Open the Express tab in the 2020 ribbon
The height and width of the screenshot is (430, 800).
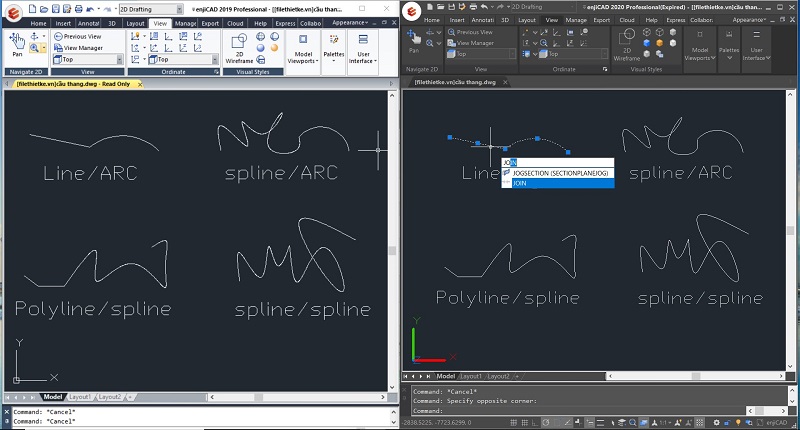tap(676, 20)
